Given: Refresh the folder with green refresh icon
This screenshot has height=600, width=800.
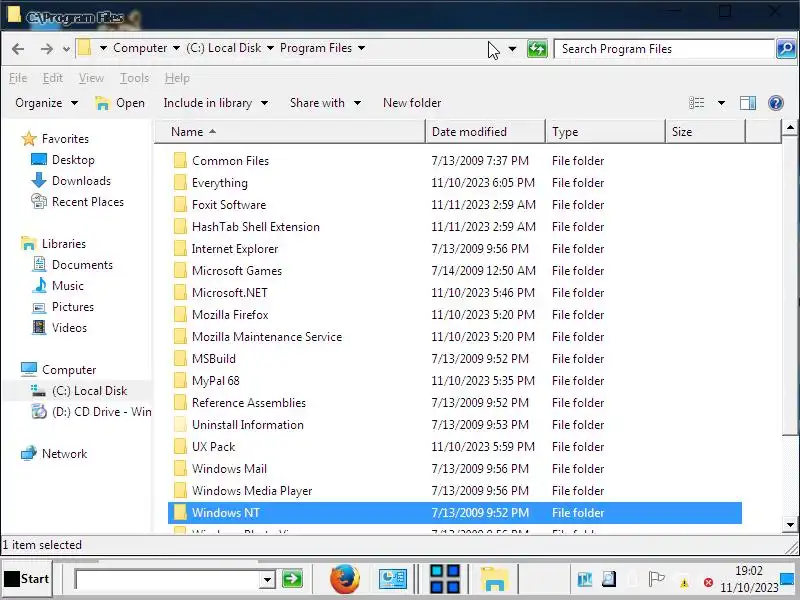Looking at the screenshot, I should click(537, 49).
